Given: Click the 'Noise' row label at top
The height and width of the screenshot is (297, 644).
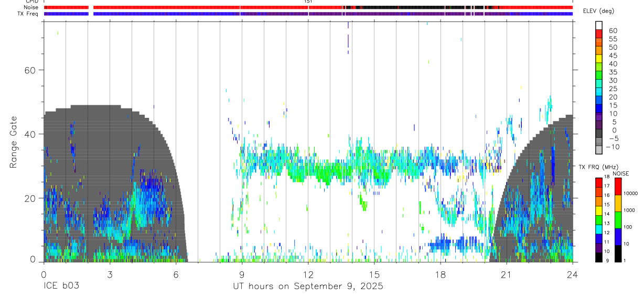Looking at the screenshot, I should pos(31,7).
